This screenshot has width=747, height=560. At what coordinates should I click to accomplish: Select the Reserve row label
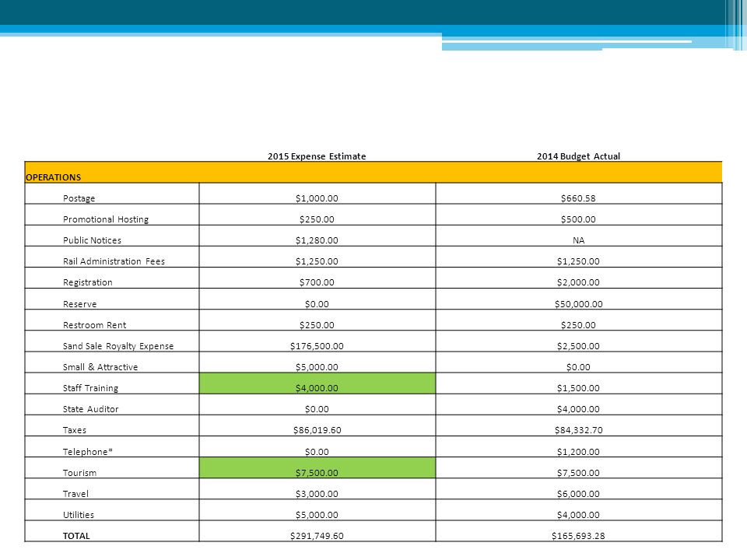pyautogui.click(x=79, y=304)
